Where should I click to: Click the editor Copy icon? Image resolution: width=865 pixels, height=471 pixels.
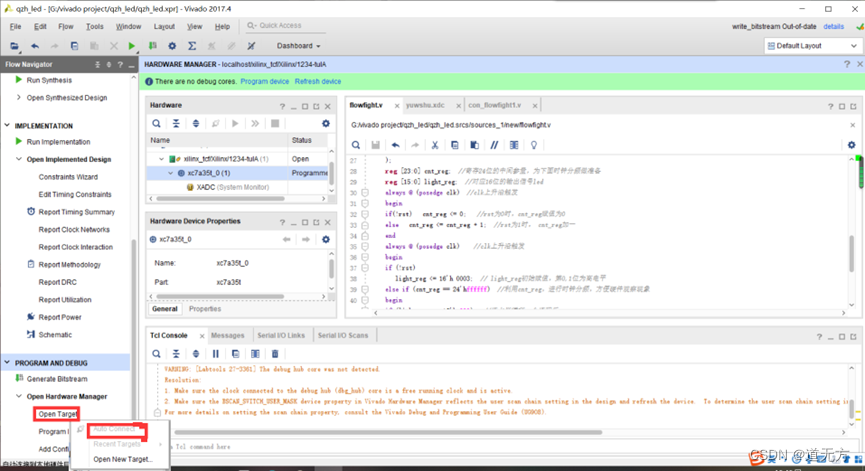[x=455, y=145]
